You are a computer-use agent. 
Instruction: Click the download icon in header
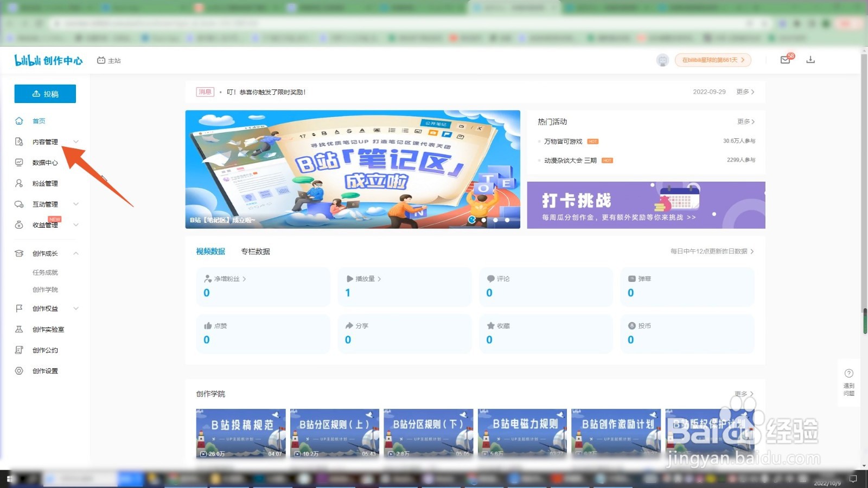coord(810,60)
